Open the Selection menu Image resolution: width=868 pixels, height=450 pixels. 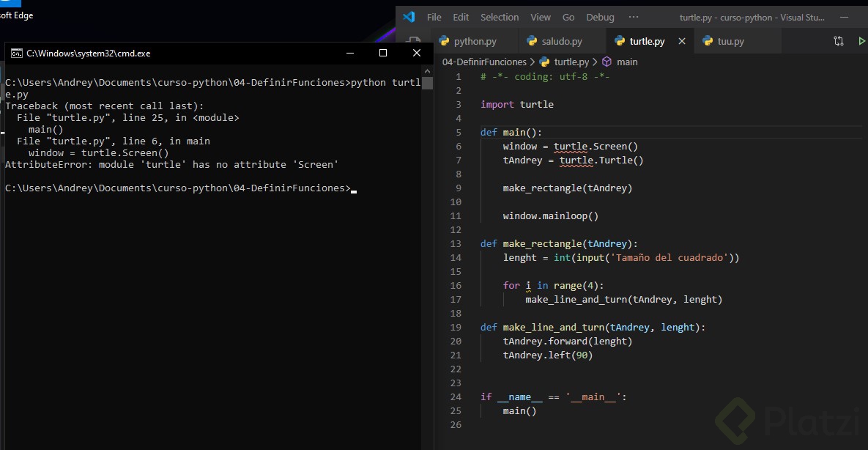[500, 17]
